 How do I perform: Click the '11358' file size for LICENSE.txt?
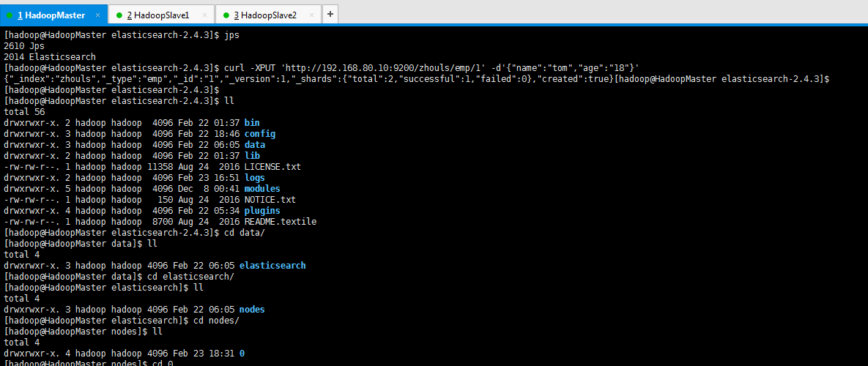[x=160, y=166]
